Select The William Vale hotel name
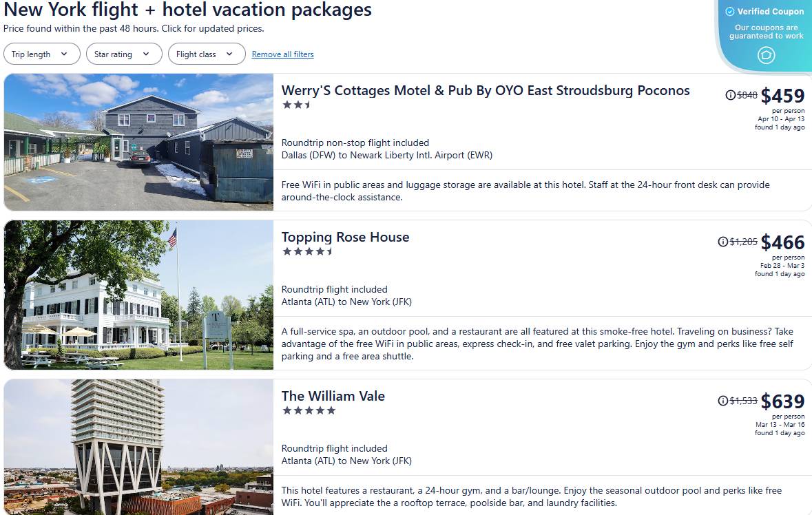 pyautogui.click(x=333, y=396)
